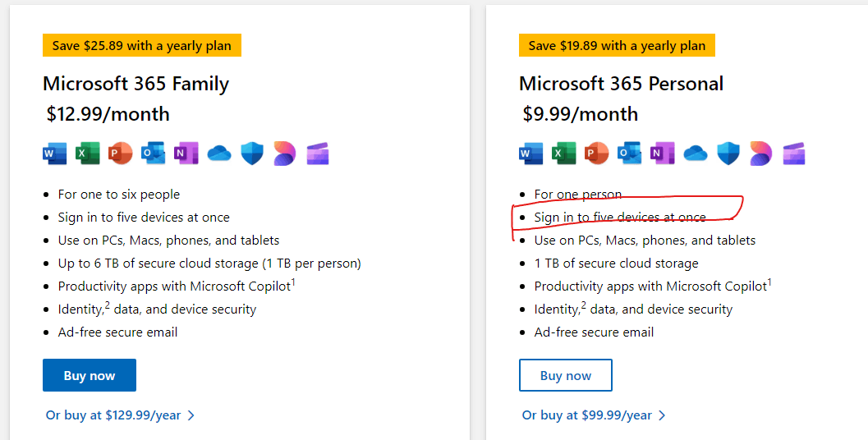Click the Word icon under Microsoft 365 Family
868x440 pixels.
(54, 154)
